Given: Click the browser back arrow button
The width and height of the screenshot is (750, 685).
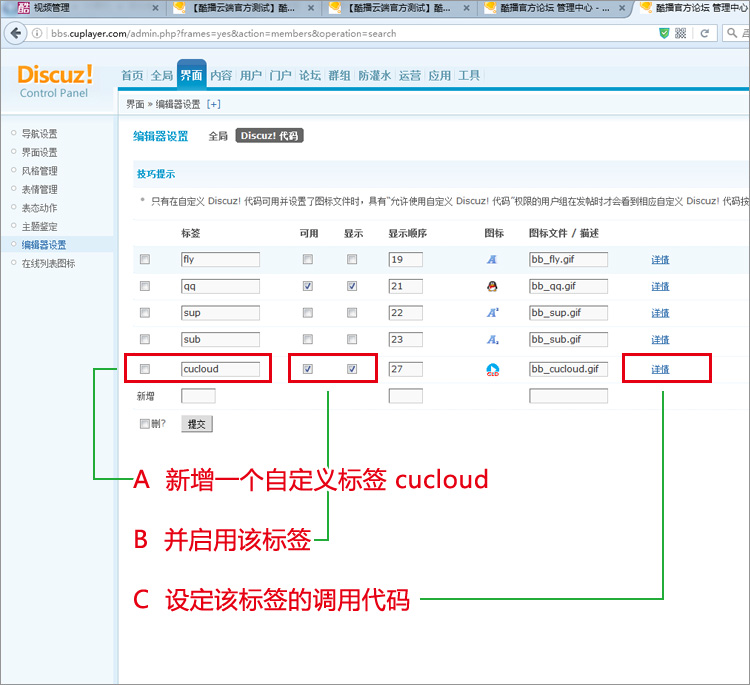Looking at the screenshot, I should point(16,33).
